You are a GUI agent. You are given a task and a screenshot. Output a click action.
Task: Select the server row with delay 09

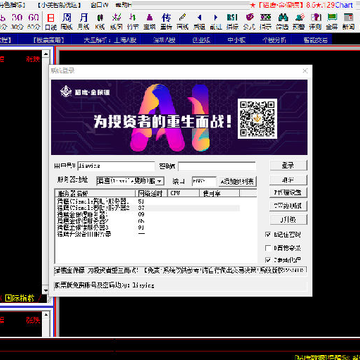tap(147, 214)
